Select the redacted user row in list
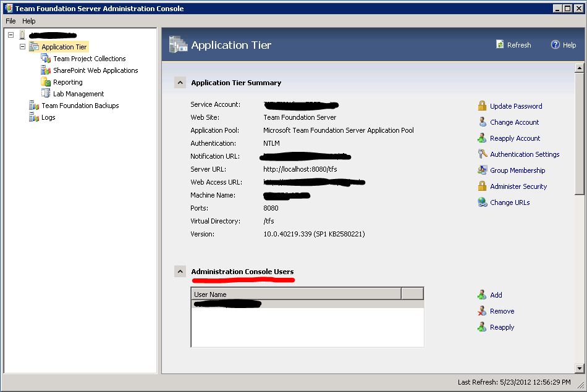This screenshot has width=587, height=392. pos(307,304)
